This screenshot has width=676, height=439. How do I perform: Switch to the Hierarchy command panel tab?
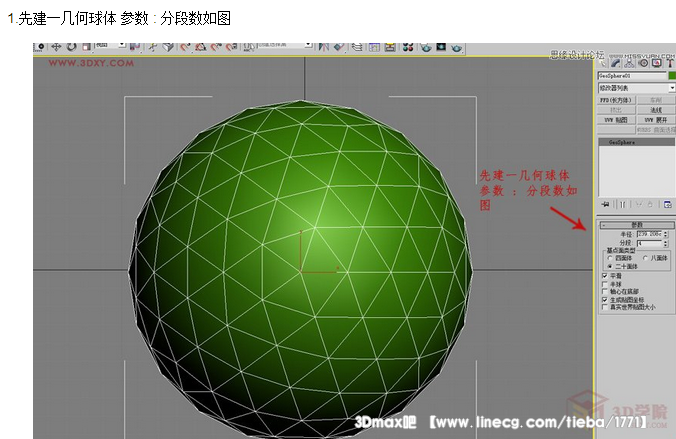click(629, 63)
